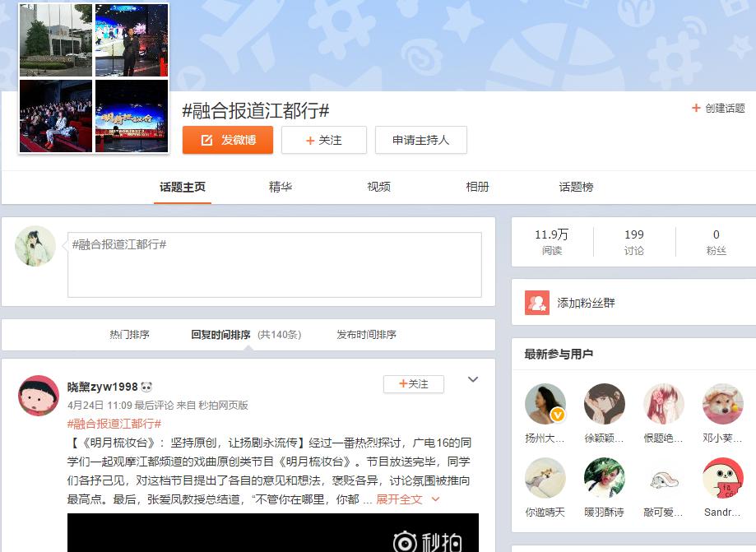
Task: Expand post options chevron menu
Action: [473, 380]
